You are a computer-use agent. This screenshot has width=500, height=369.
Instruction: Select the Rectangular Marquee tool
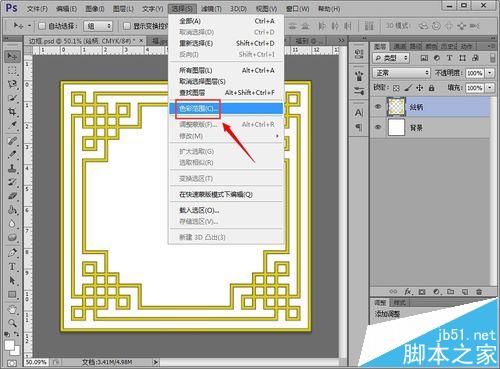[x=12, y=70]
